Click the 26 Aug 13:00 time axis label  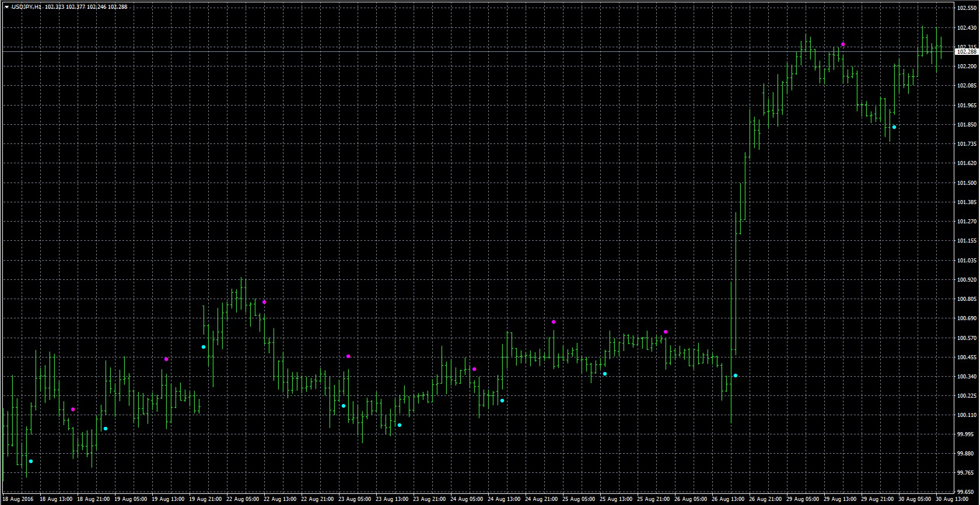[x=729, y=500]
